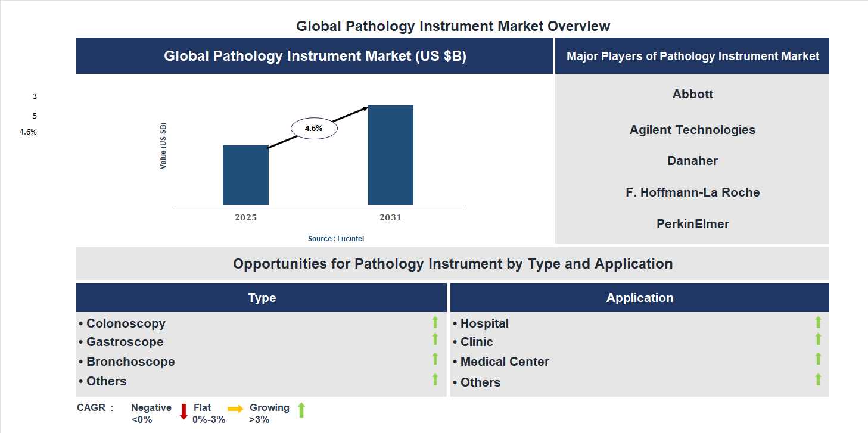Click the 4.6% CAGR oval on the chart

tap(313, 127)
